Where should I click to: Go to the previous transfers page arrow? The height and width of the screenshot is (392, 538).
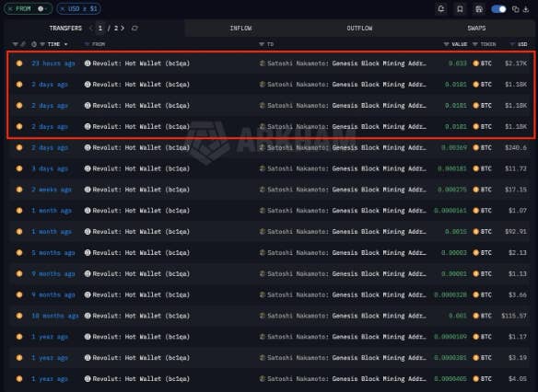coord(91,29)
